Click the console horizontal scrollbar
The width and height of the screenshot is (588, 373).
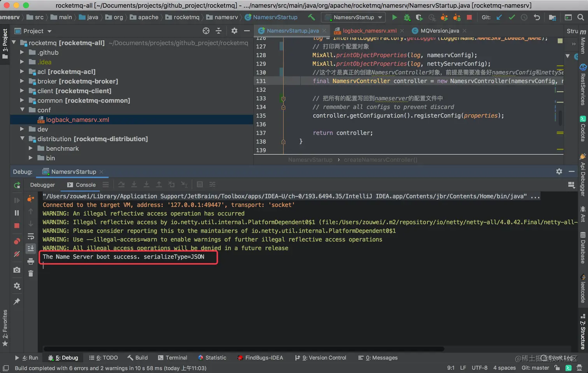243,349
